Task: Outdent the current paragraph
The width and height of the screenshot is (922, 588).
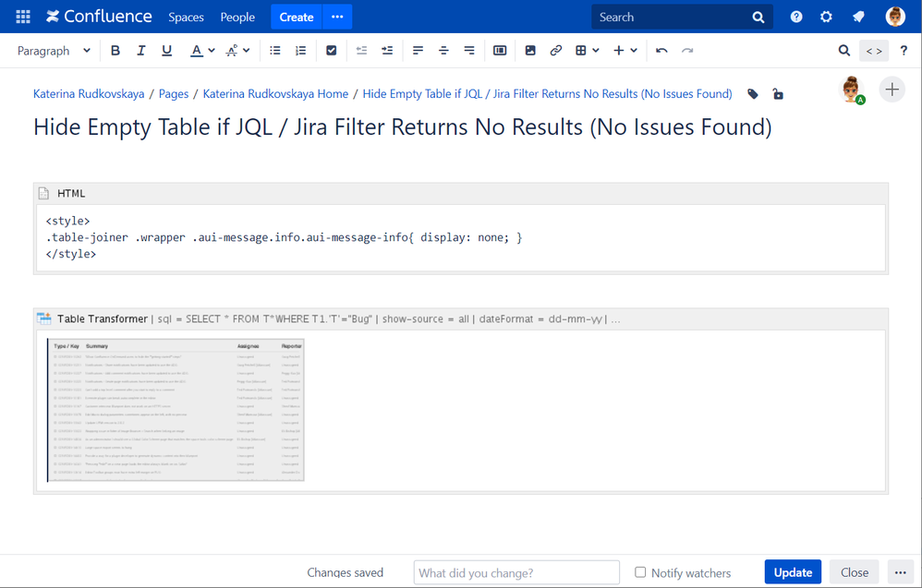Action: point(361,51)
